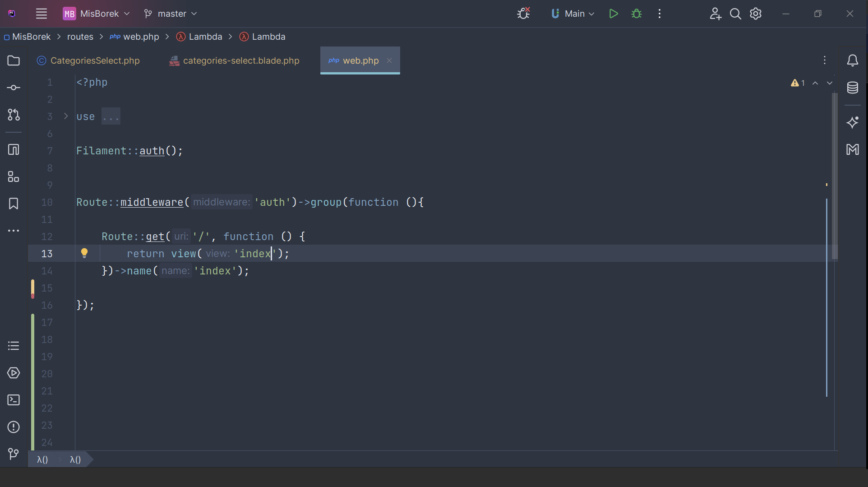Click the quick-fix light bulb on line 13
This screenshot has width=868, height=487.
(84, 253)
